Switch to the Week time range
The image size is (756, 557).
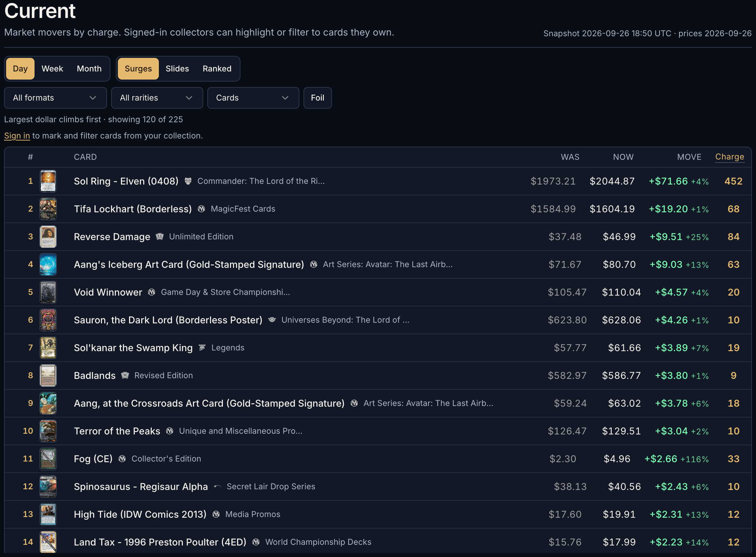(x=52, y=69)
